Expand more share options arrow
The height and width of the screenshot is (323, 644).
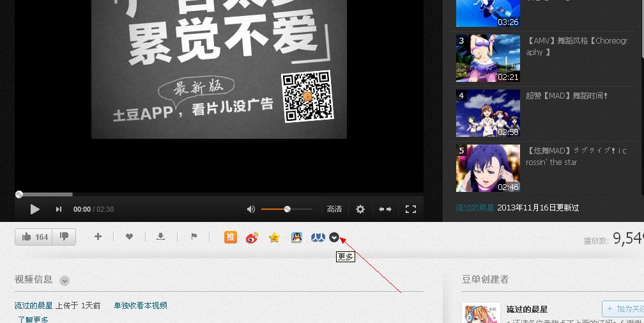(x=334, y=237)
